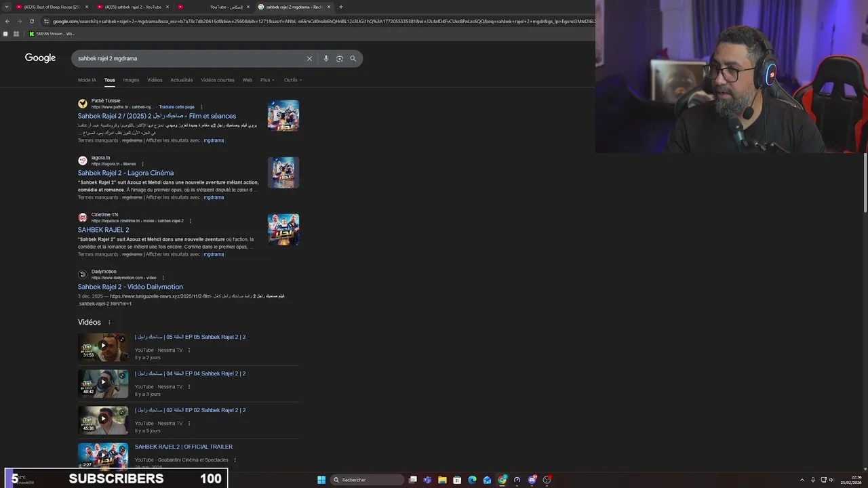Select the Vidéos courtes search tab

pyautogui.click(x=218, y=80)
